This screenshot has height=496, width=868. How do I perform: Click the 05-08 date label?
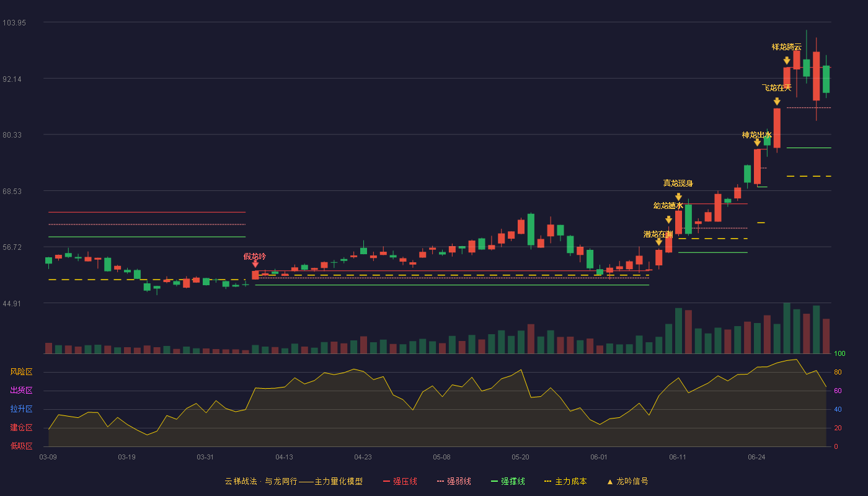(441, 457)
